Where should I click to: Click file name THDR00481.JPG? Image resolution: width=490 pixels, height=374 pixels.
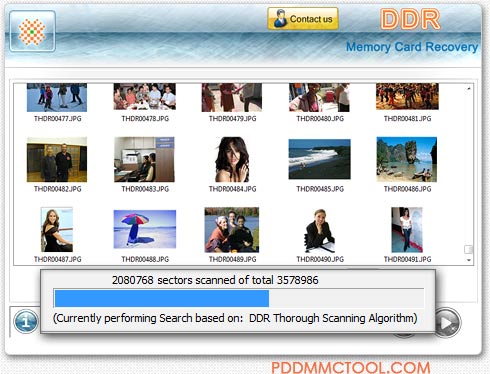(407, 119)
